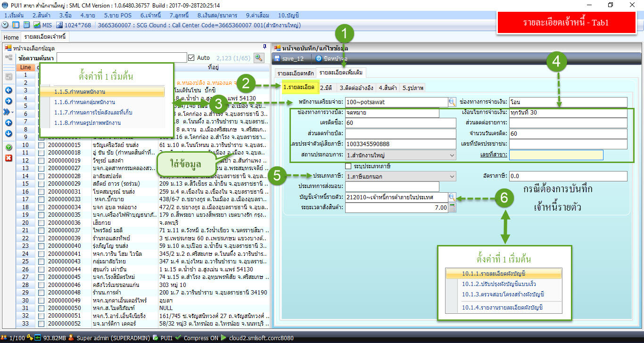Click the clock icon in top toolbar
This screenshot has height=343, width=644.
pos(5,25)
